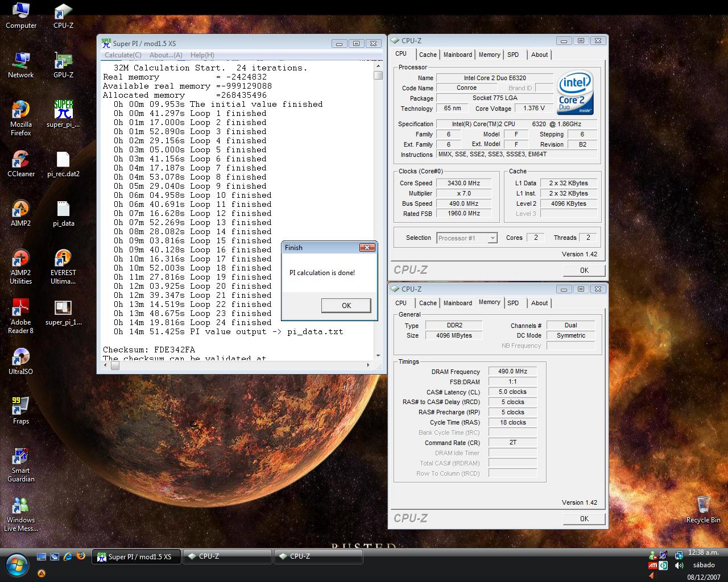Click the AIMP icon in quick launch
The image size is (728, 582).
pyautogui.click(x=42, y=573)
